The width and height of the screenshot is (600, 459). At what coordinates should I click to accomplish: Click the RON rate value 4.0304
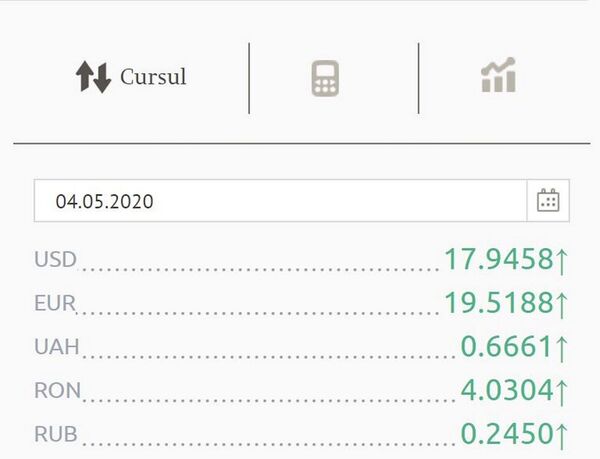(506, 390)
